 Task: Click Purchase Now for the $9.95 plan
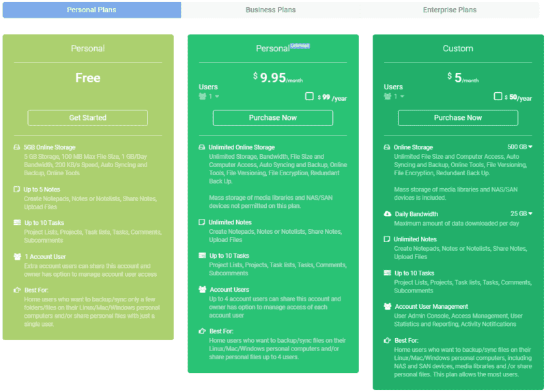[273, 118]
